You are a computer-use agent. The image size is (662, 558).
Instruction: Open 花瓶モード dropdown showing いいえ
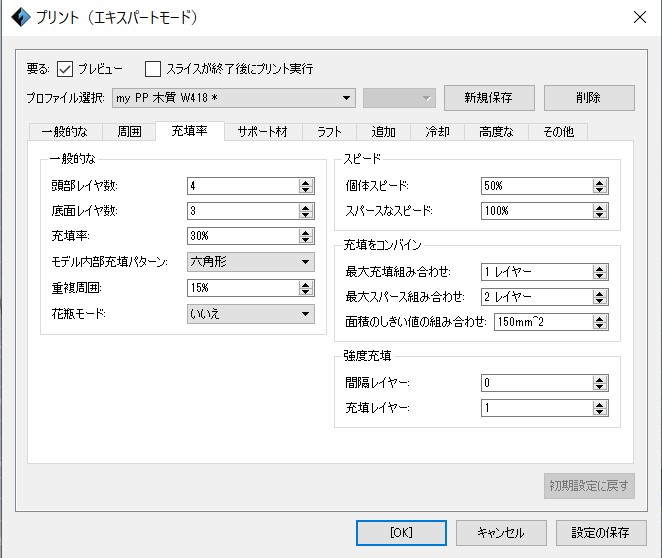[251, 314]
